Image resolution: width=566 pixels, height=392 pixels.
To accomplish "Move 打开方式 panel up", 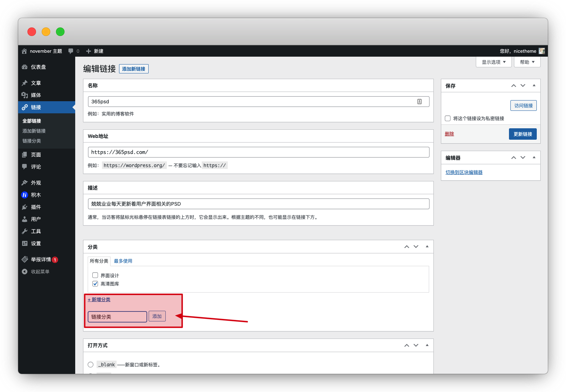I will pyautogui.click(x=407, y=345).
